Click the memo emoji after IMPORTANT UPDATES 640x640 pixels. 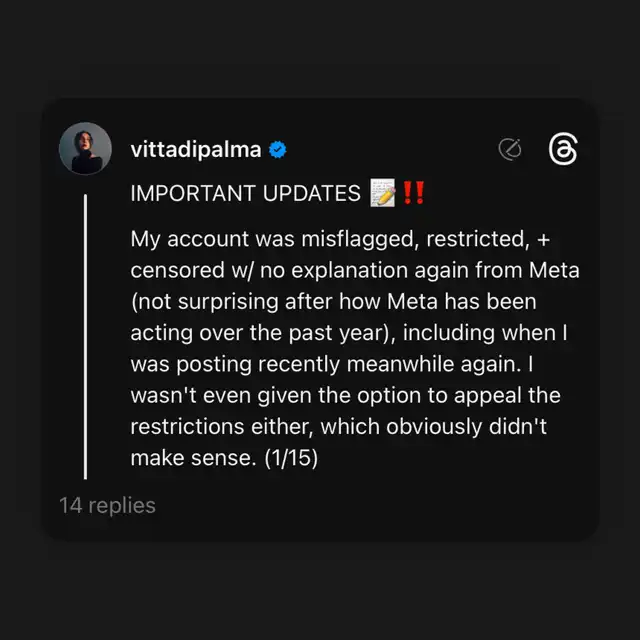tap(382, 193)
